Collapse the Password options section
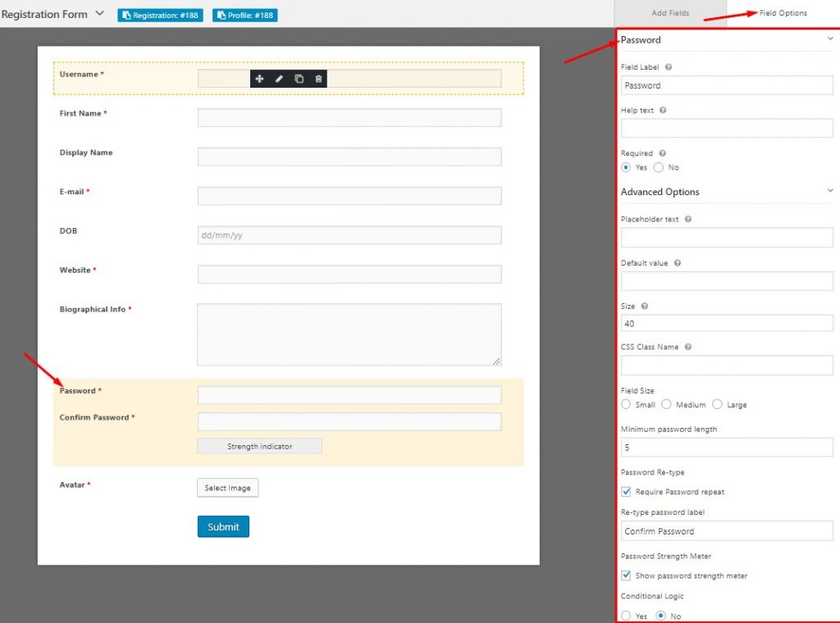Image resolution: width=840 pixels, height=623 pixels. pos(831,39)
